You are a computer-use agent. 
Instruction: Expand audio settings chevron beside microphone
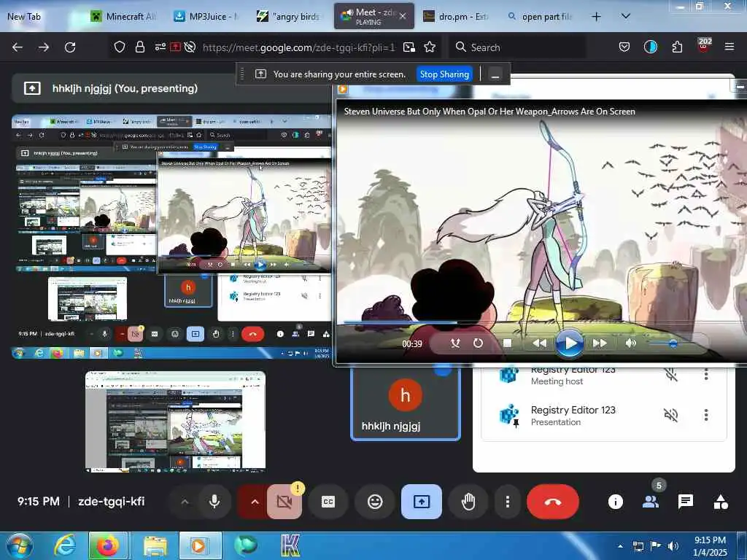pos(185,502)
